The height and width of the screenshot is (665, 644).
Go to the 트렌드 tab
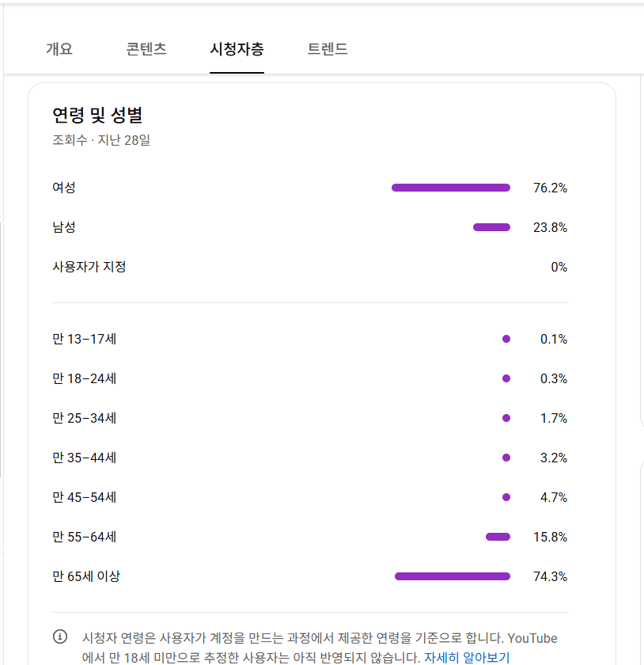[328, 49]
